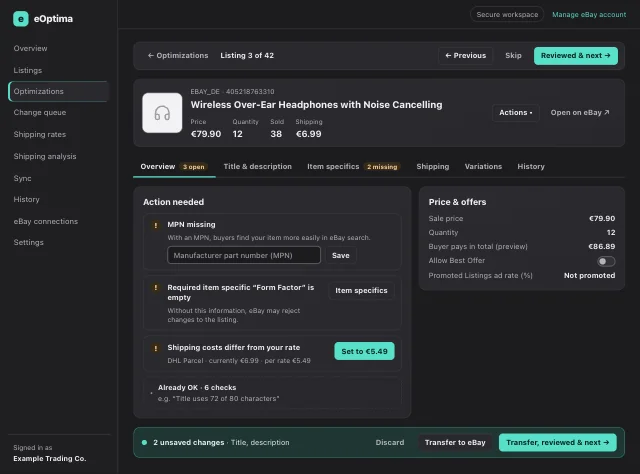Switch to the Item specifics tab
The image size is (640, 474).
pos(353,167)
